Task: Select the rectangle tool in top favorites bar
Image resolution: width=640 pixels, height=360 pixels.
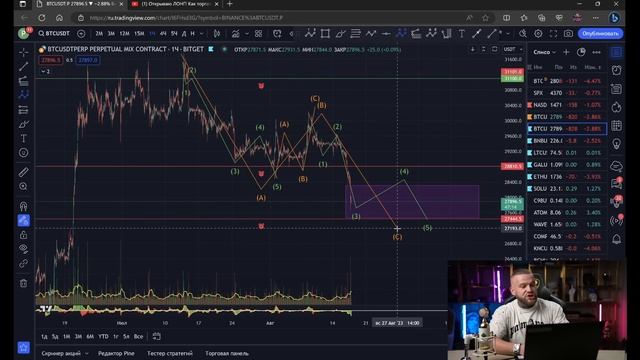Action: (x=325, y=33)
